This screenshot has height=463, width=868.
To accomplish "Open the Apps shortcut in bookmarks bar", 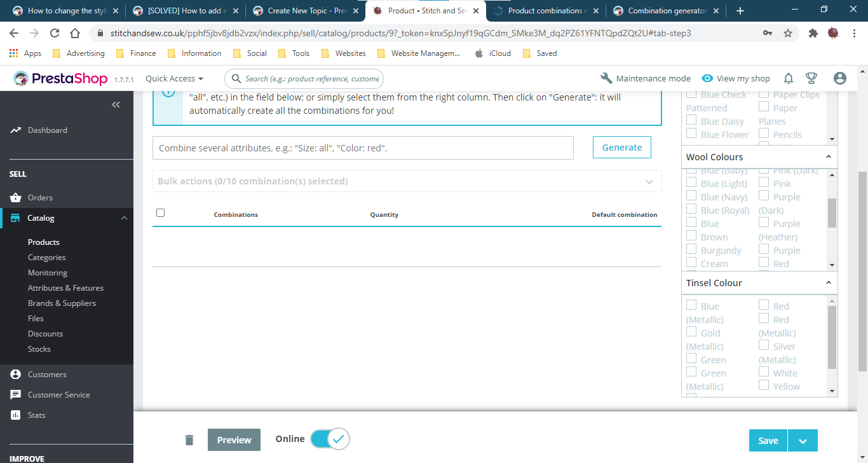I will pos(26,53).
